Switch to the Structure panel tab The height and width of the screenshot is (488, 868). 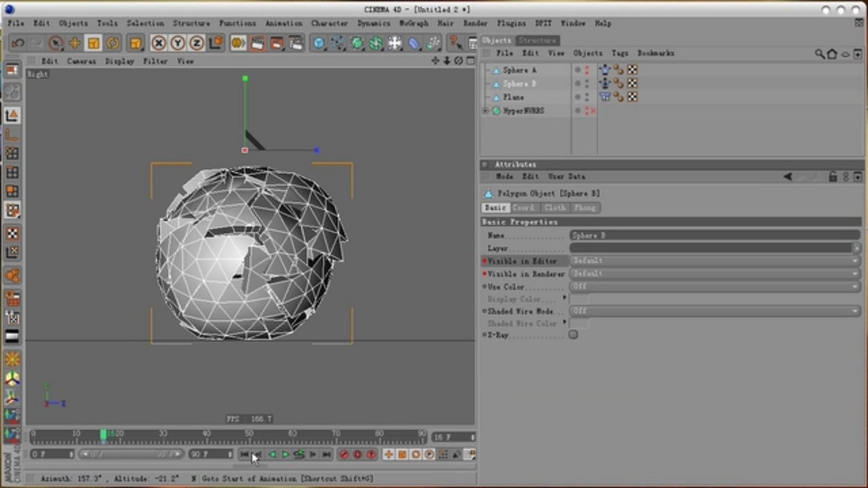pos(537,40)
